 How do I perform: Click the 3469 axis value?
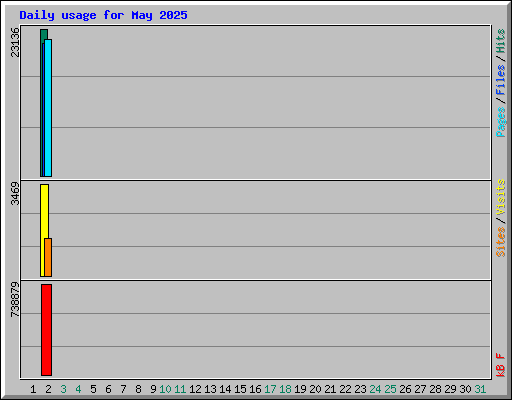[15, 193]
